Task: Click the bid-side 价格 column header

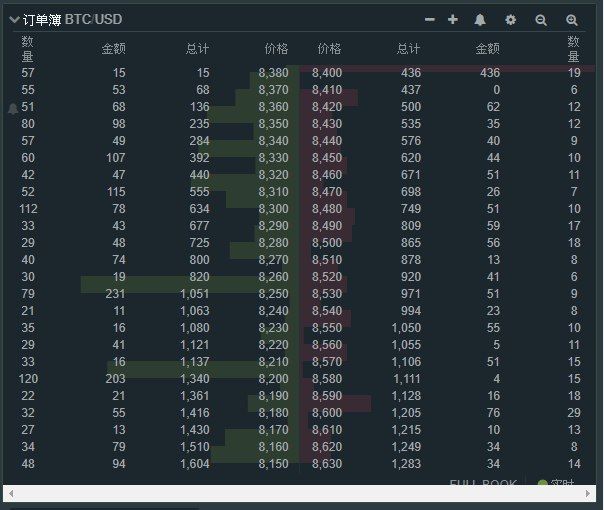Action: point(275,48)
